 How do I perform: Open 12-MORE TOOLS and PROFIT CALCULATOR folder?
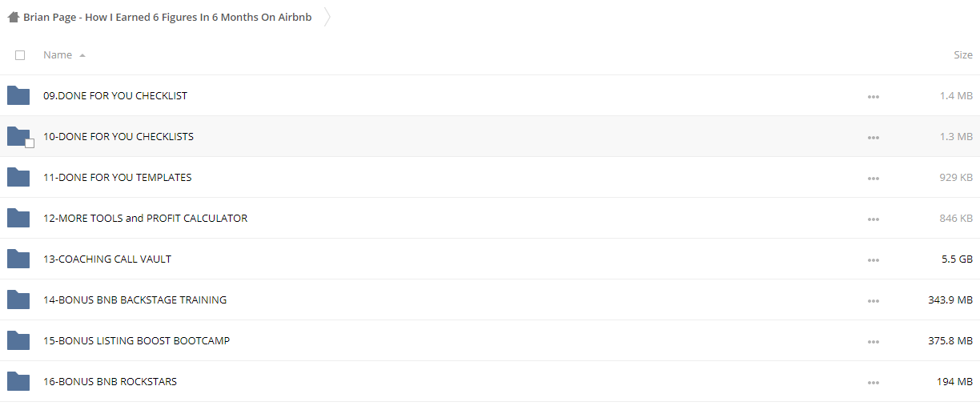click(x=145, y=219)
